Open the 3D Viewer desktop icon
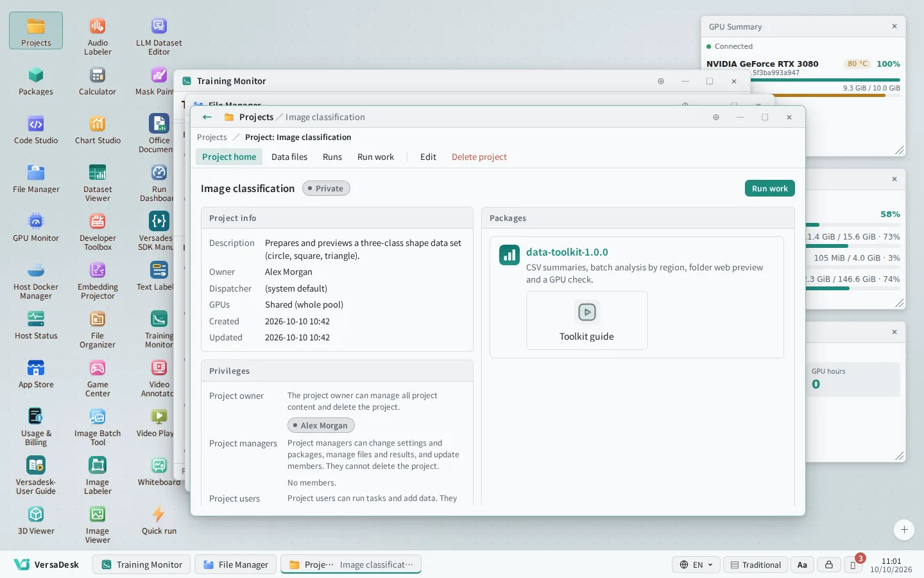The height and width of the screenshot is (578, 924). click(x=36, y=520)
